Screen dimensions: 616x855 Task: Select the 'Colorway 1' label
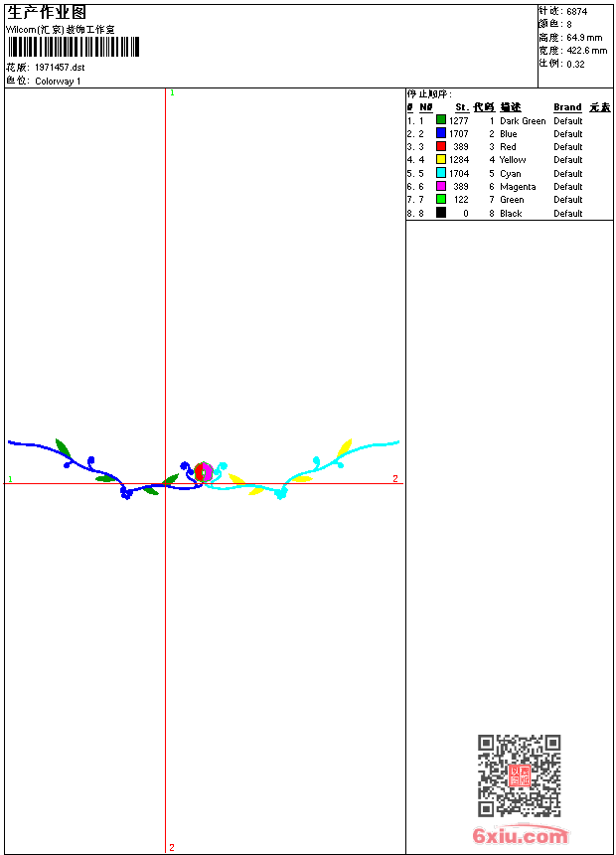coord(58,82)
